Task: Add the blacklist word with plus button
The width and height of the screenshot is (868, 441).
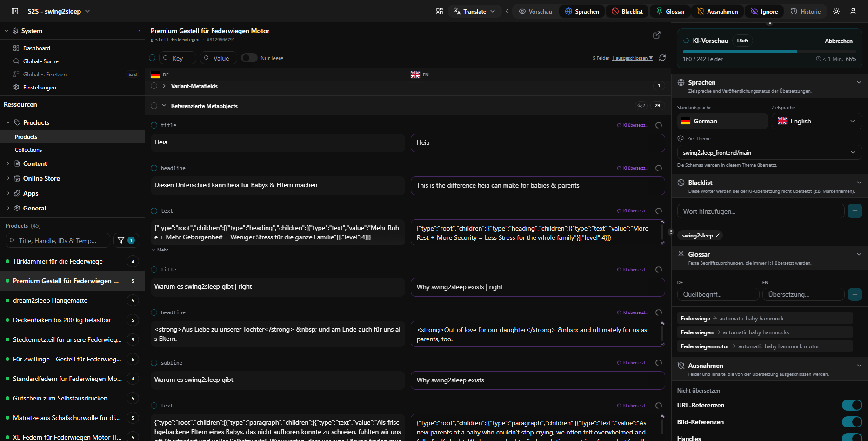Action: tap(855, 211)
